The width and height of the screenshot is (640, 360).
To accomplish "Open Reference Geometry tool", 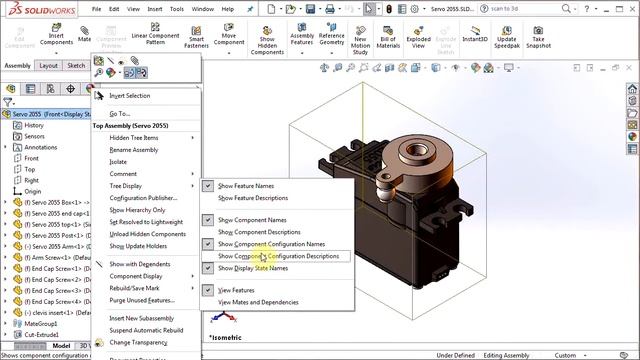I will (331, 34).
